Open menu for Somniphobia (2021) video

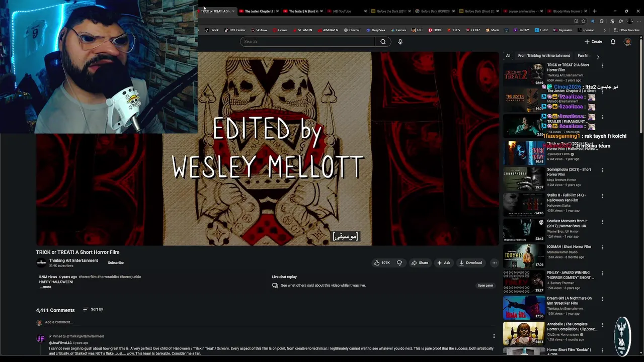click(602, 170)
